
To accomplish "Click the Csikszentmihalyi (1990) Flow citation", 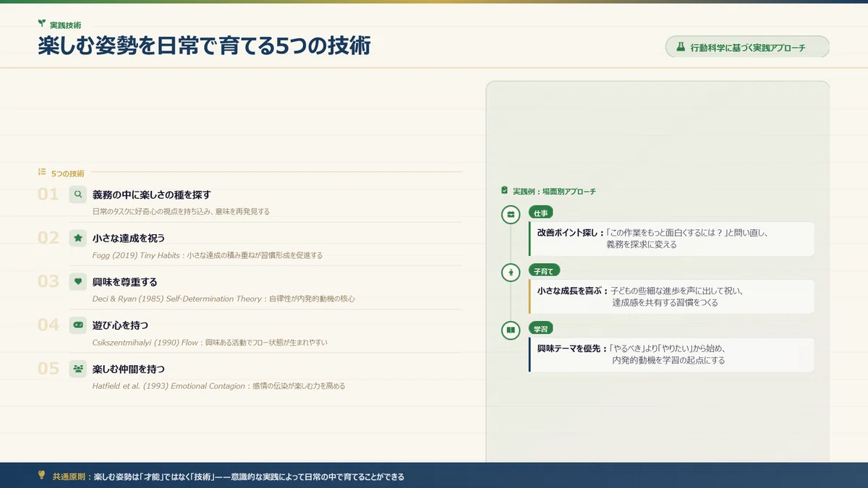I will click(210, 342).
